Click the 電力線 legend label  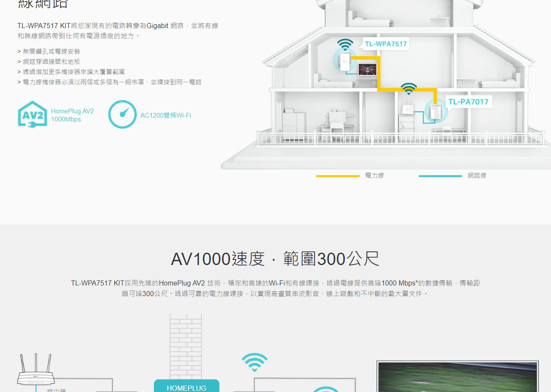coord(375,176)
